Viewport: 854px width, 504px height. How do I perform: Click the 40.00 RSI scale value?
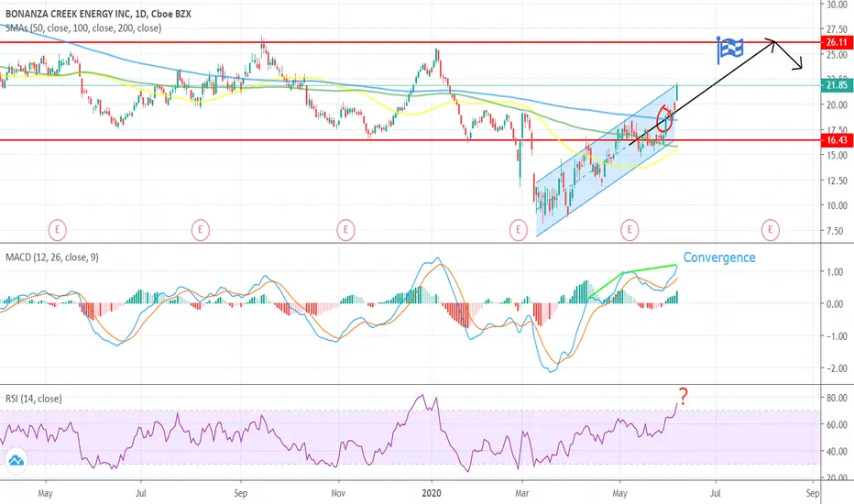click(836, 452)
